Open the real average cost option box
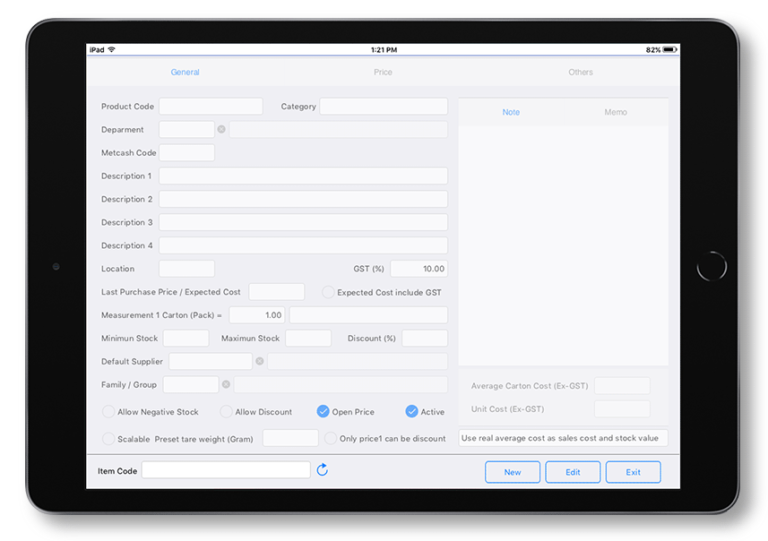 tap(563, 438)
